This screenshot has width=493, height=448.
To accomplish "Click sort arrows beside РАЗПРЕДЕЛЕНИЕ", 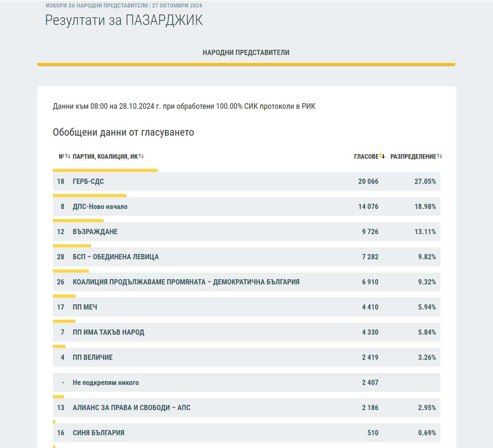I will click(440, 156).
